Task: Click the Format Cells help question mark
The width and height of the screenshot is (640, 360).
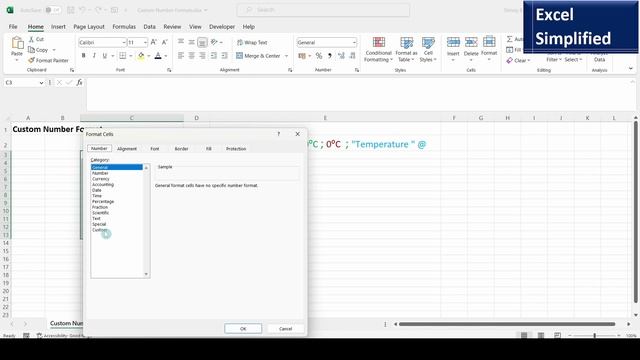Action: pyautogui.click(x=279, y=134)
